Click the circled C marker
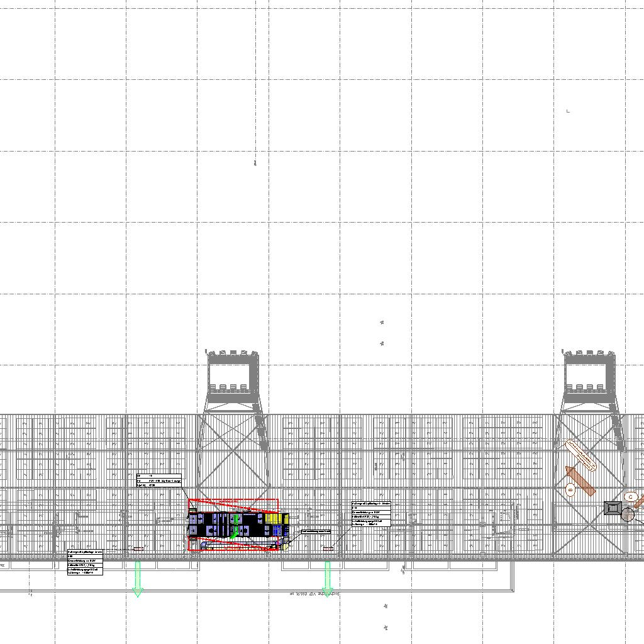 click(x=631, y=497)
